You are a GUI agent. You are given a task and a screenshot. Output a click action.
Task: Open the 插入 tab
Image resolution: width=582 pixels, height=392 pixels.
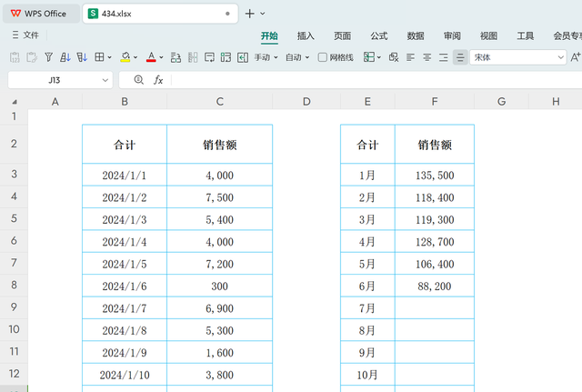306,35
